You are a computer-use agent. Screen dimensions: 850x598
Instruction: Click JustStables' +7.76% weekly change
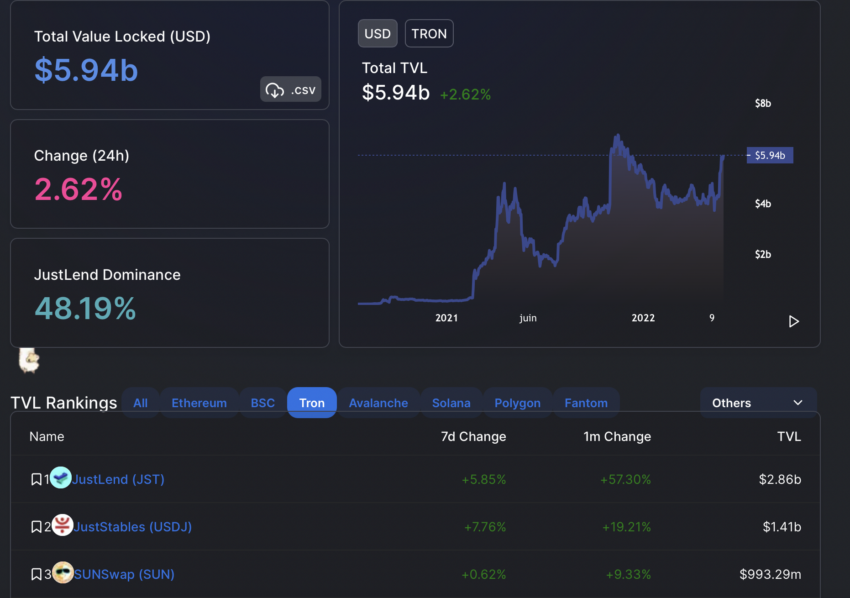[x=485, y=526]
